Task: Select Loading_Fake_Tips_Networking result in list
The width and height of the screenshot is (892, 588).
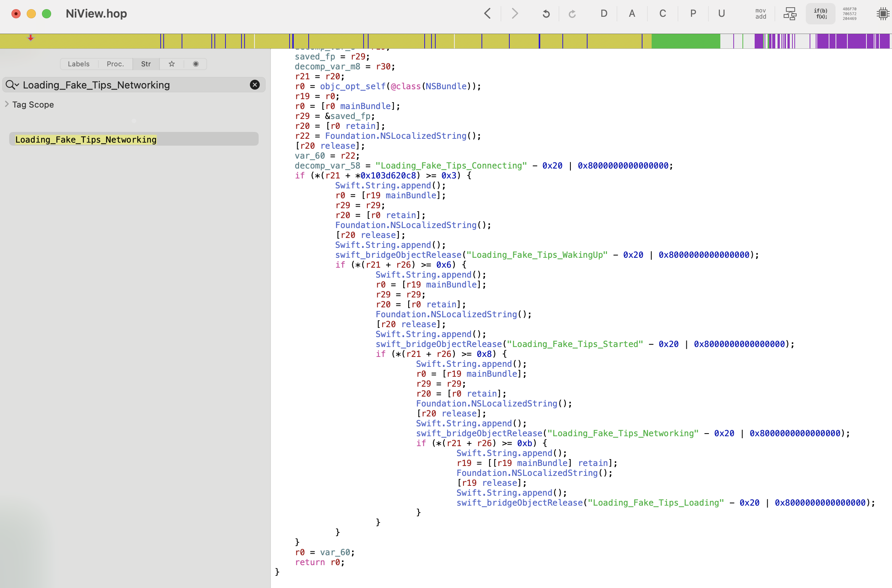Action: (x=86, y=140)
